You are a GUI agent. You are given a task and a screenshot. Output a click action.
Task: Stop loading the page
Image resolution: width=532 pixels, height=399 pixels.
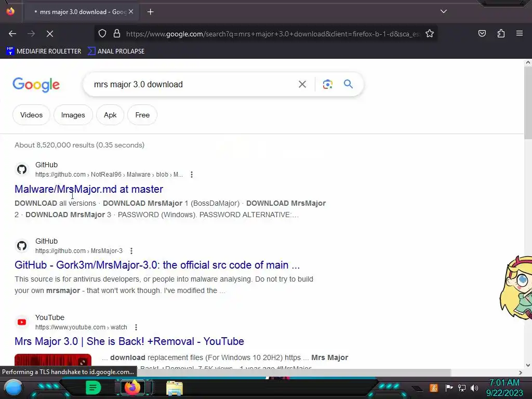pos(50,34)
